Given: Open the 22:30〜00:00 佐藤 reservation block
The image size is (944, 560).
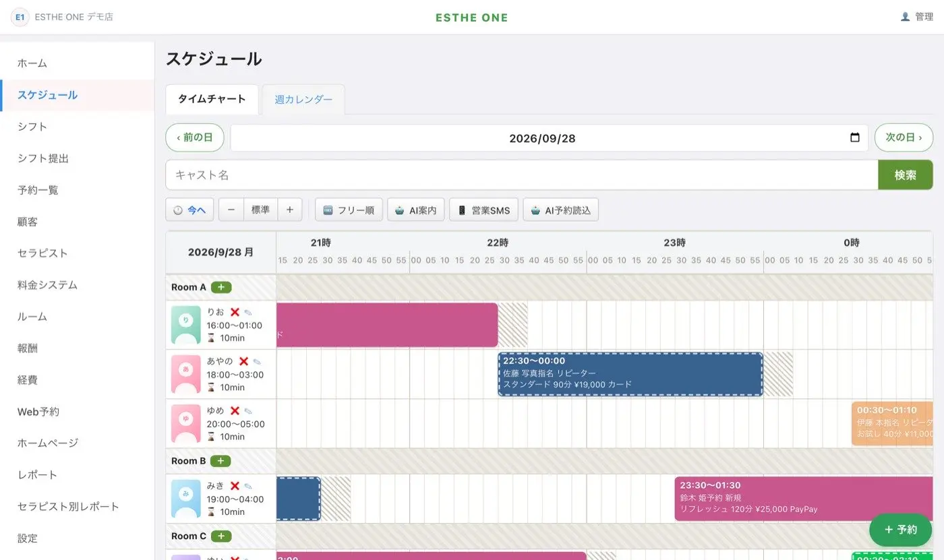Looking at the screenshot, I should (x=630, y=374).
